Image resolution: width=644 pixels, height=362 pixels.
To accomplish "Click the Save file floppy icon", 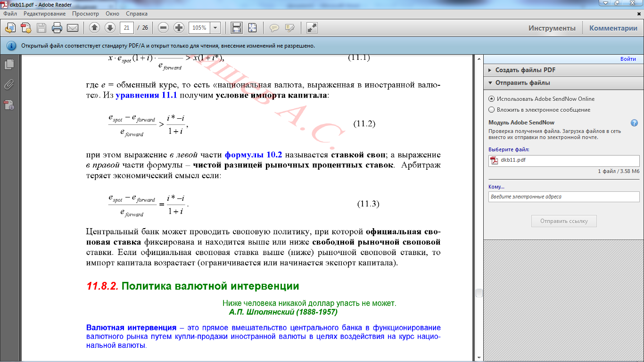I will tap(41, 28).
